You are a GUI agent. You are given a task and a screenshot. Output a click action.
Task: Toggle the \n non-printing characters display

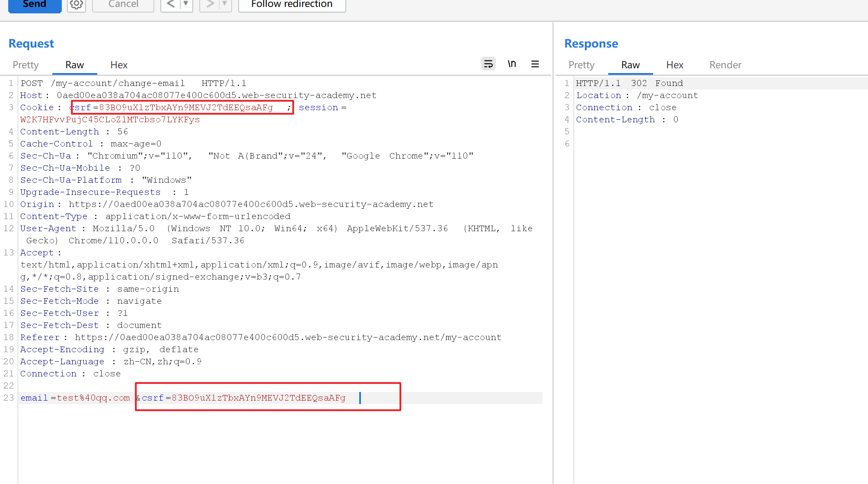pos(512,64)
